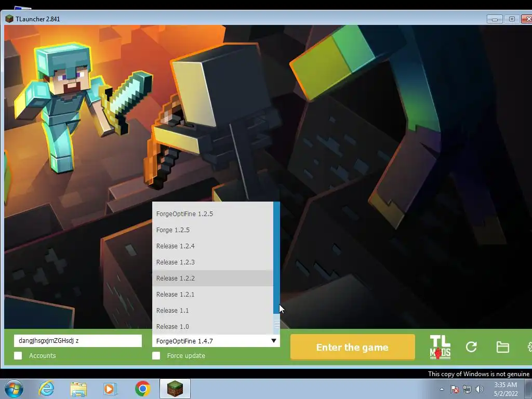Toggle the Accounts checkbox
The height and width of the screenshot is (399, 532).
pyautogui.click(x=18, y=355)
